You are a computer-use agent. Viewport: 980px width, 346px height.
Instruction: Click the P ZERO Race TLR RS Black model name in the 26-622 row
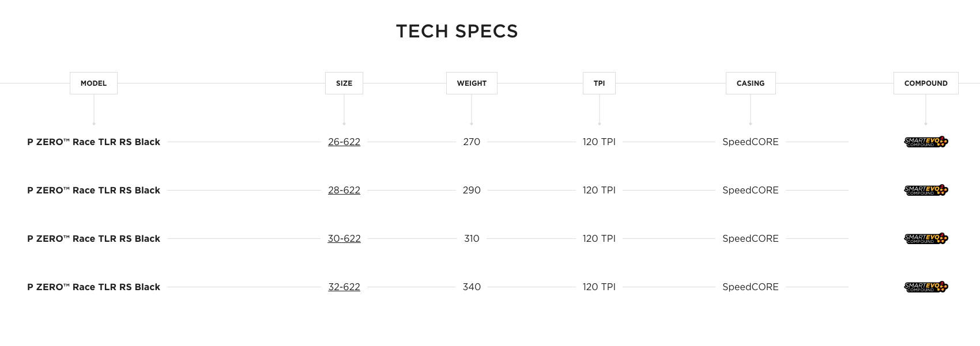tap(93, 142)
